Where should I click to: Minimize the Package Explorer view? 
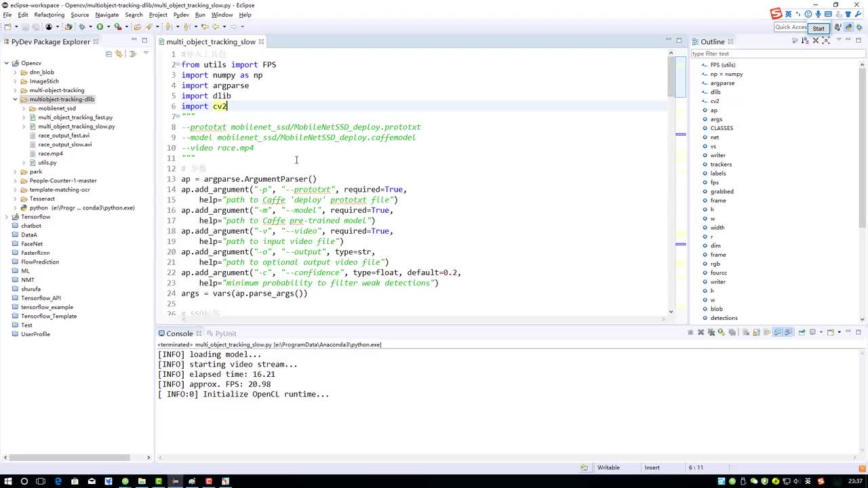(134, 41)
